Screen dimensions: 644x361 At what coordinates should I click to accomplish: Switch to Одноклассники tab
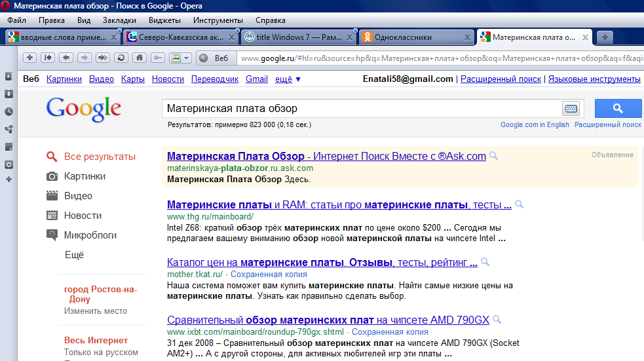pos(416,37)
